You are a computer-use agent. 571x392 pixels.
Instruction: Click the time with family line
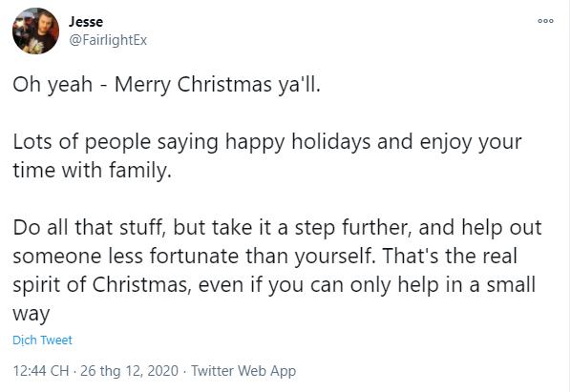click(92, 170)
